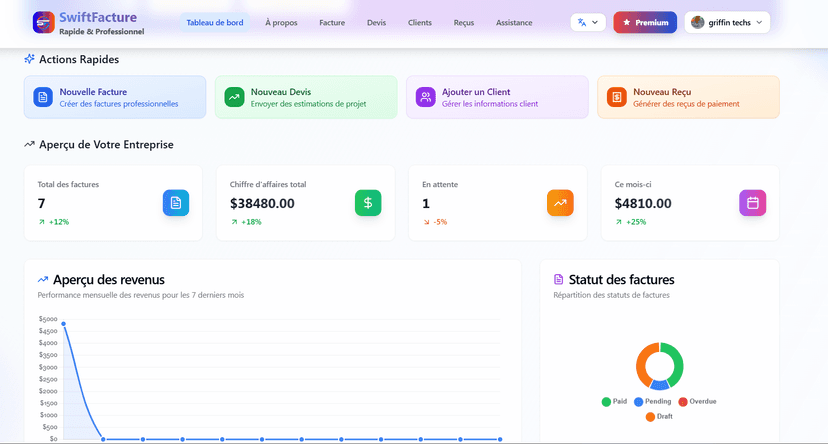This screenshot has width=828, height=444.
Task: Click the +25% growth indicator
Action: (x=631, y=222)
